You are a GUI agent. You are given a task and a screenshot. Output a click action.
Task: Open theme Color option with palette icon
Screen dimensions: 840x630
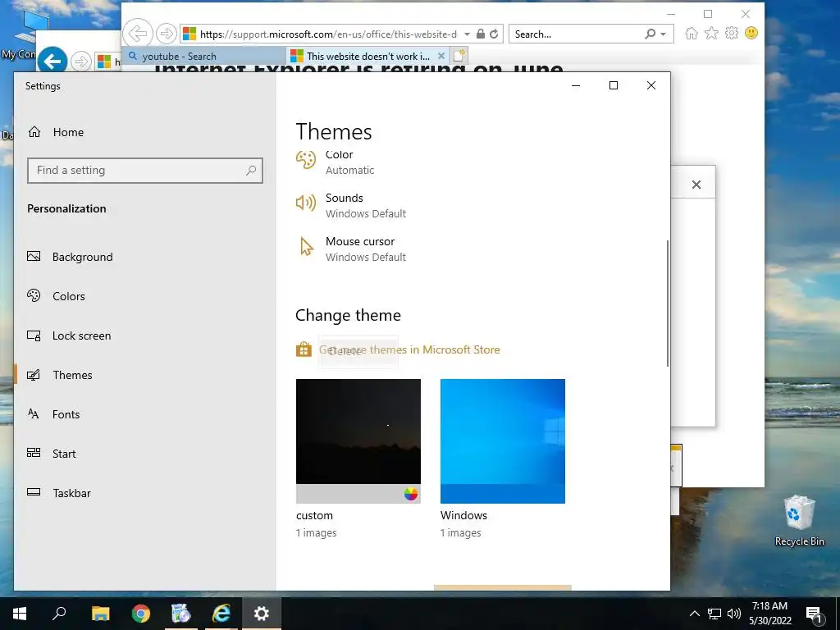click(336, 162)
